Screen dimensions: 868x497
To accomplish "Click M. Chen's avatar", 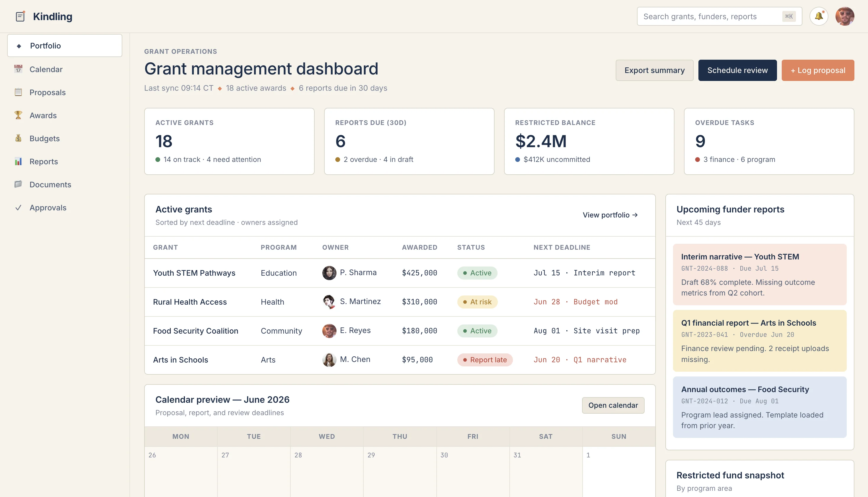I will pos(329,360).
